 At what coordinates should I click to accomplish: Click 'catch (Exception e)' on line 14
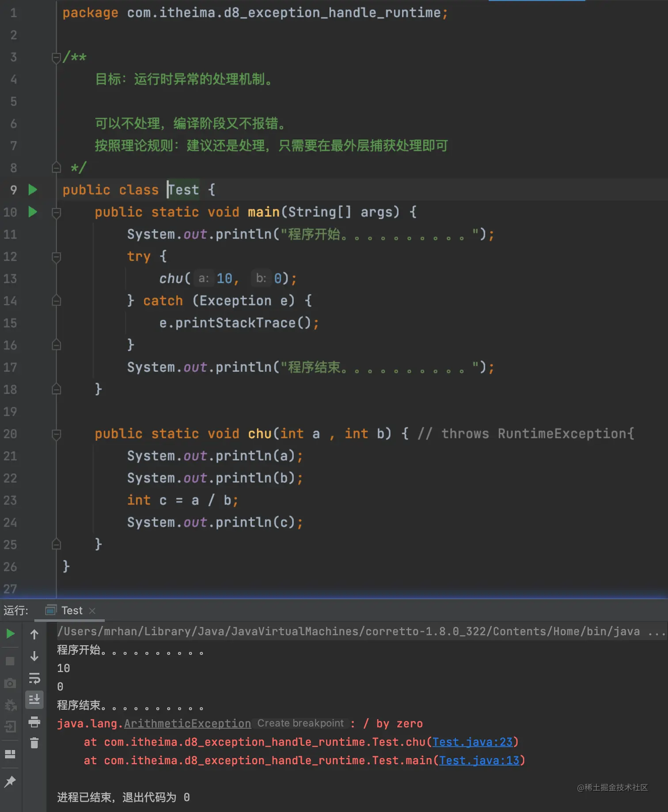(x=219, y=301)
